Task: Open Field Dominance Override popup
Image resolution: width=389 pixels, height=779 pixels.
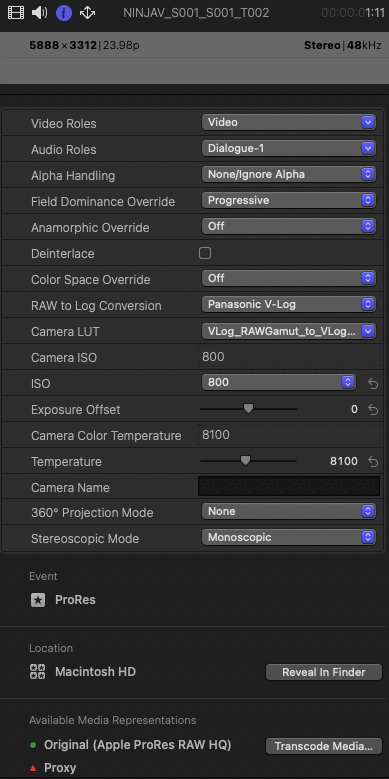Action: pyautogui.click(x=289, y=200)
